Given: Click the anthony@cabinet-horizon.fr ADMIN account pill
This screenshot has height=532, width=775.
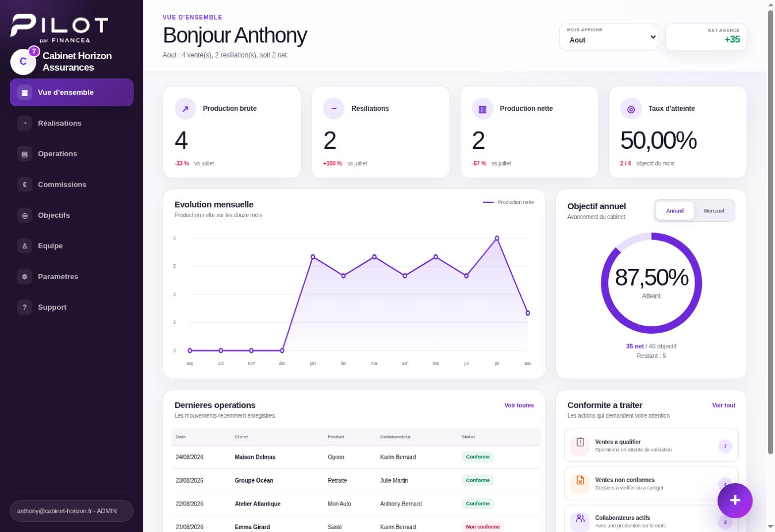Looking at the screenshot, I should pyautogui.click(x=72, y=511).
